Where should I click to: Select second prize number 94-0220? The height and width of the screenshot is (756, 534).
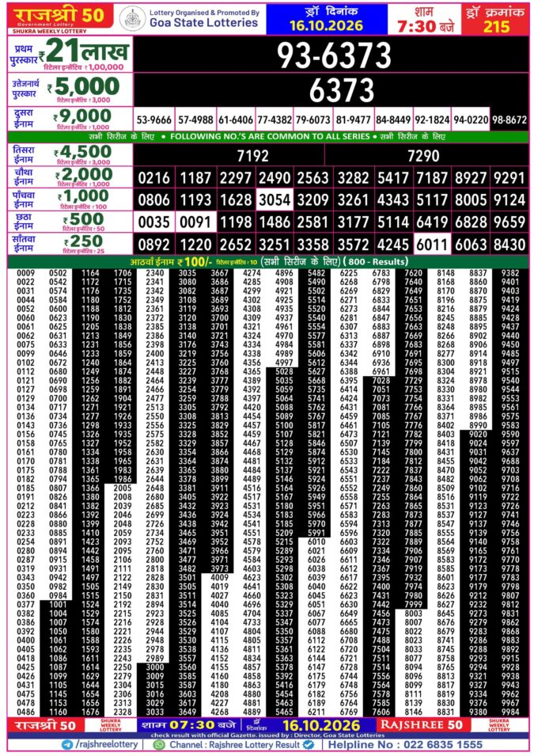click(471, 120)
